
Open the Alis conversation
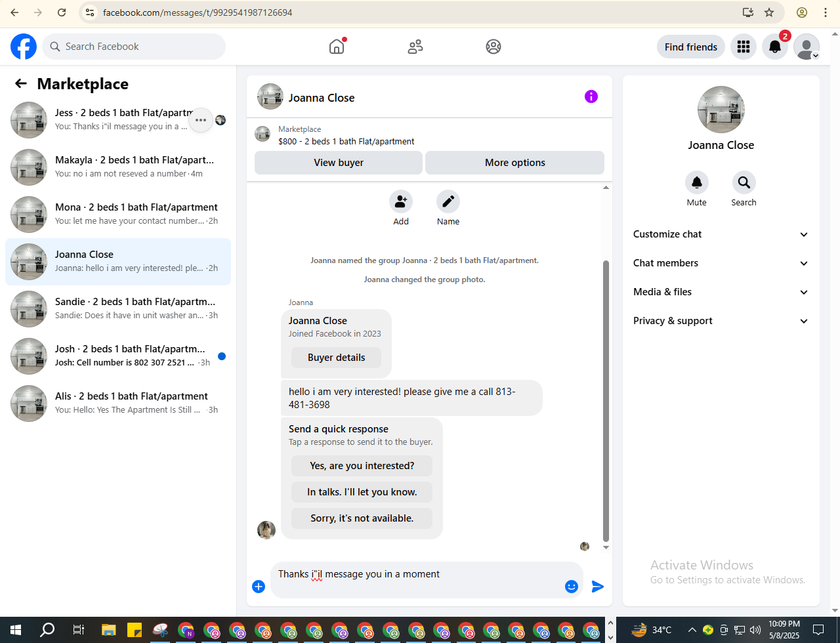click(118, 404)
